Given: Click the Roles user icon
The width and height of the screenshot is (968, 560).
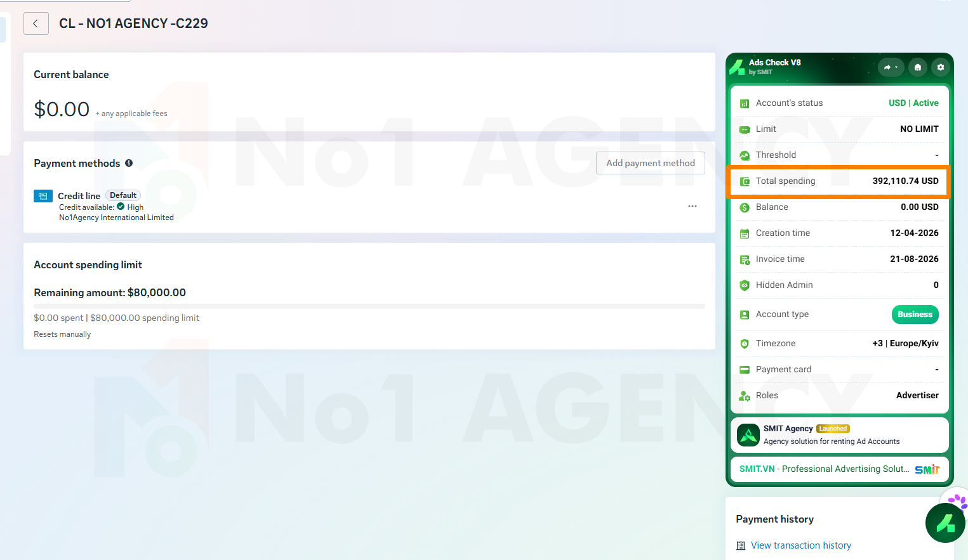Looking at the screenshot, I should point(745,396).
